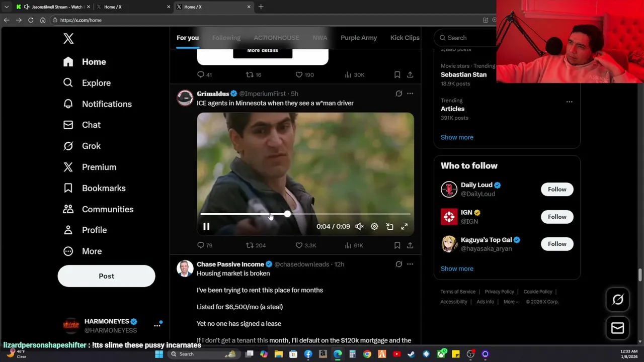Bookmark the post with 190 likes

pyautogui.click(x=397, y=74)
